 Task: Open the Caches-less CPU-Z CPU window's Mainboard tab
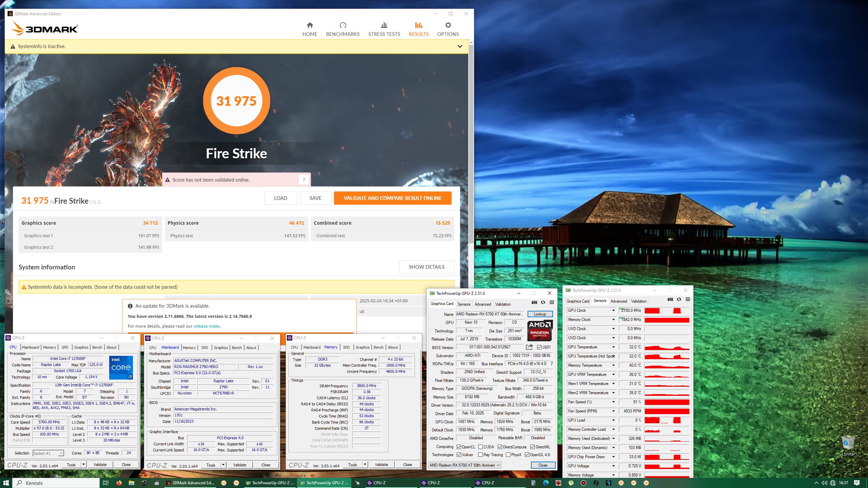pos(30,347)
